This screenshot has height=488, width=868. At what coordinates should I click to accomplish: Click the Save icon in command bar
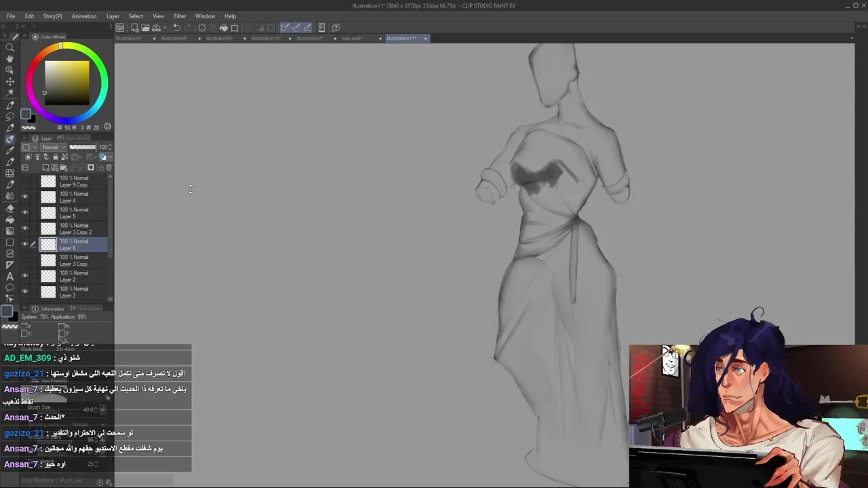(155, 28)
